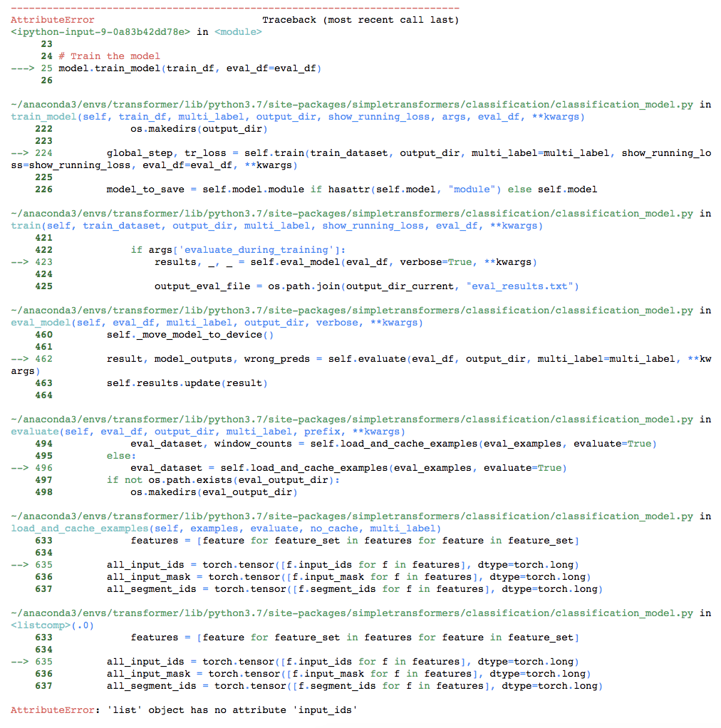The height and width of the screenshot is (728, 721).
Task: Click the 'Traceback (most recent call last)' text
Action: click(x=360, y=20)
